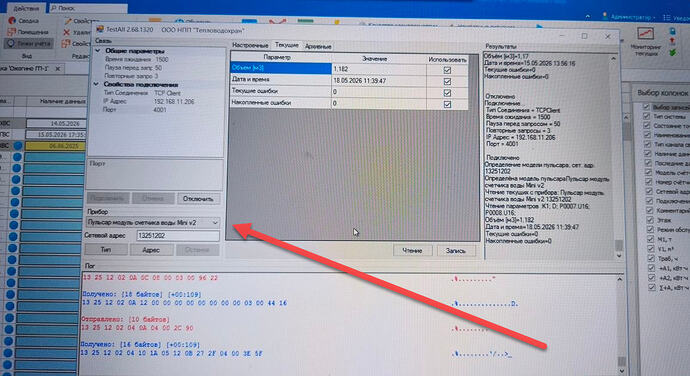Select Накопленные ошибки parameter row
Viewport: 690px width, 376px height.
pos(280,103)
